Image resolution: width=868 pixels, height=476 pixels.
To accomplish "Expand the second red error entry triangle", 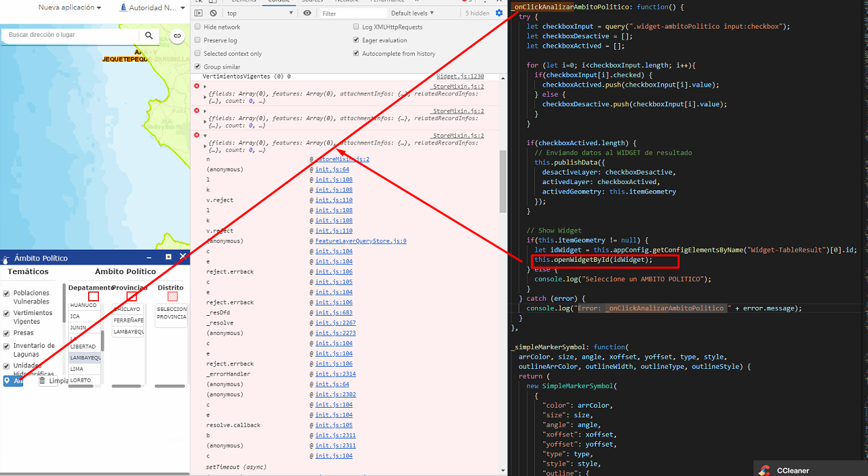I will tap(205, 110).
